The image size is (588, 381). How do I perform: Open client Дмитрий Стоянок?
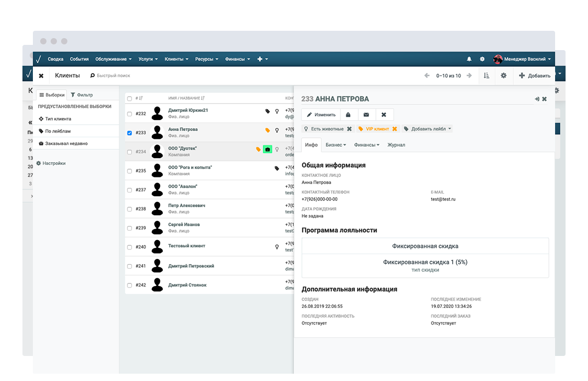click(x=187, y=285)
